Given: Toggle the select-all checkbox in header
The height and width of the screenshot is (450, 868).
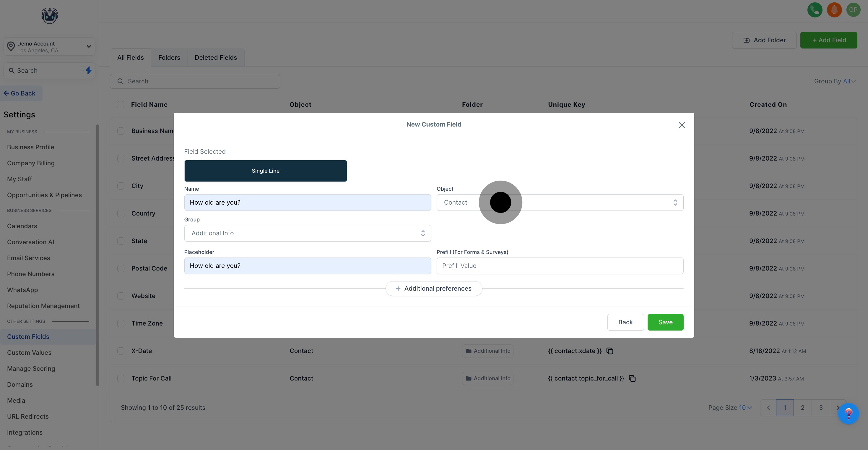Looking at the screenshot, I should pyautogui.click(x=120, y=105).
